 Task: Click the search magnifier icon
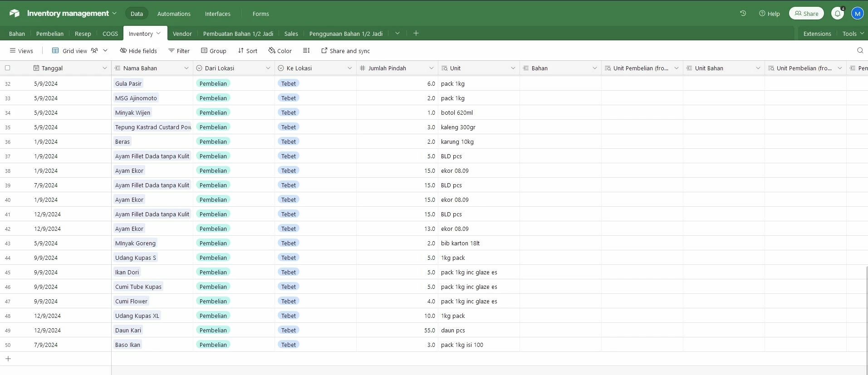pos(860,50)
